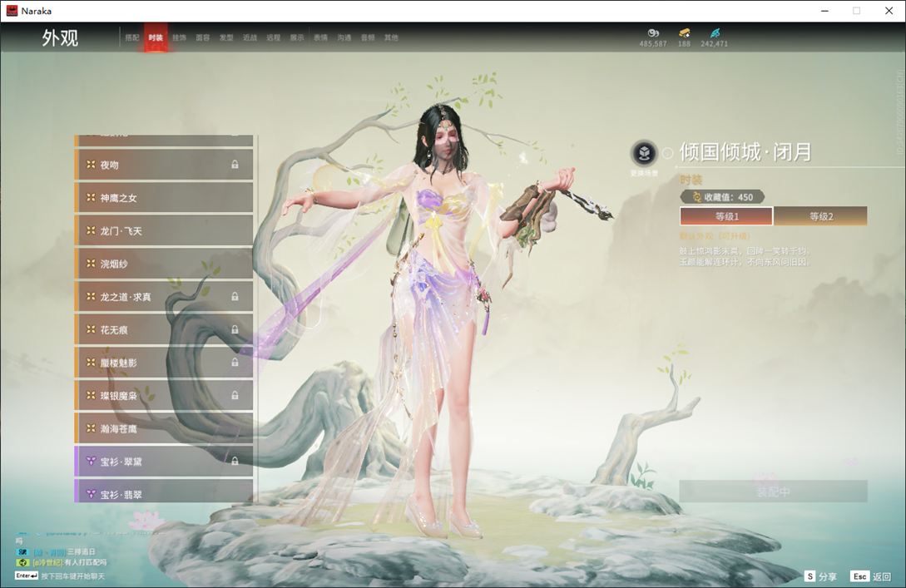The image size is (906, 588).
Task: Click the Esc 返回 back button
Action: point(871,576)
